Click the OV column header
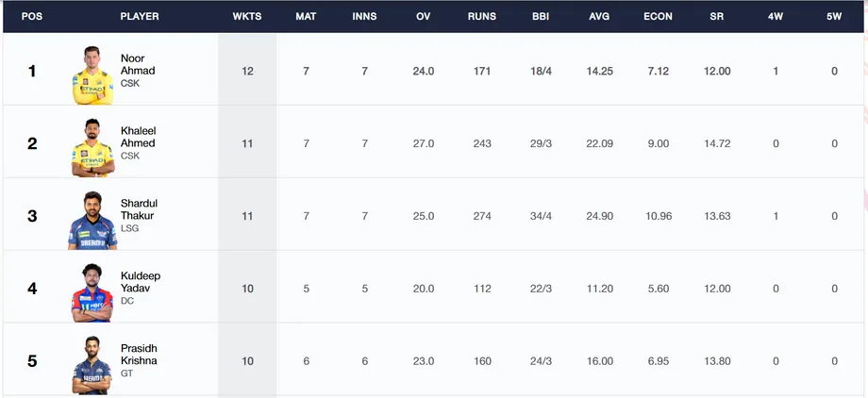This screenshot has width=868, height=398. [423, 17]
